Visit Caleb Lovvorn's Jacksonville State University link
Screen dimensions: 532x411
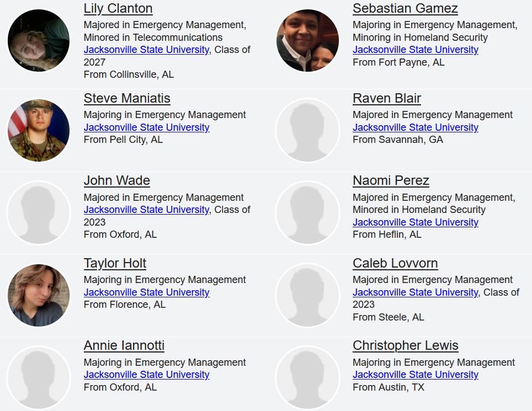pyautogui.click(x=415, y=292)
